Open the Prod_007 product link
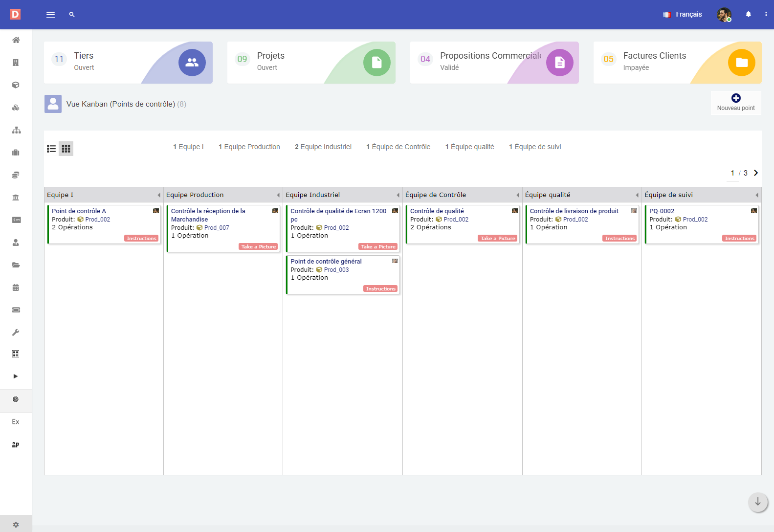The height and width of the screenshot is (532, 774). coord(216,228)
